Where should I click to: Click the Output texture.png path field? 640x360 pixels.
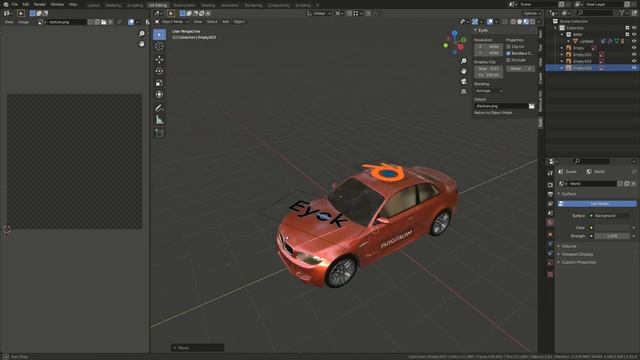coord(501,106)
